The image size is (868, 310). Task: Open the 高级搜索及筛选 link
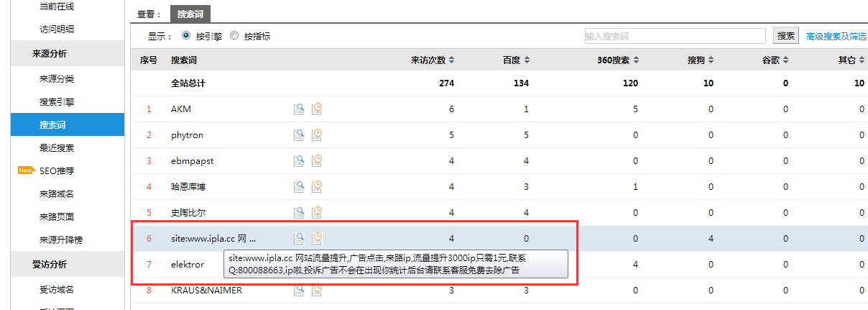coord(836,36)
